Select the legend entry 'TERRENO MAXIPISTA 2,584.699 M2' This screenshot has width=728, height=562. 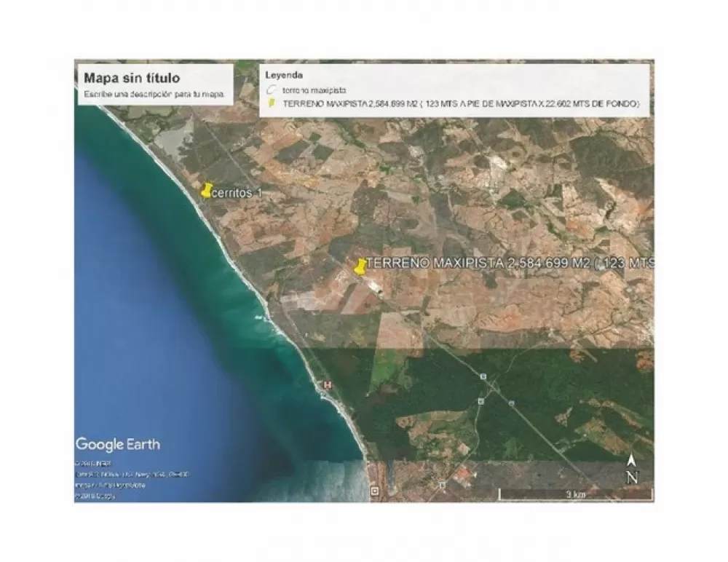point(461,103)
